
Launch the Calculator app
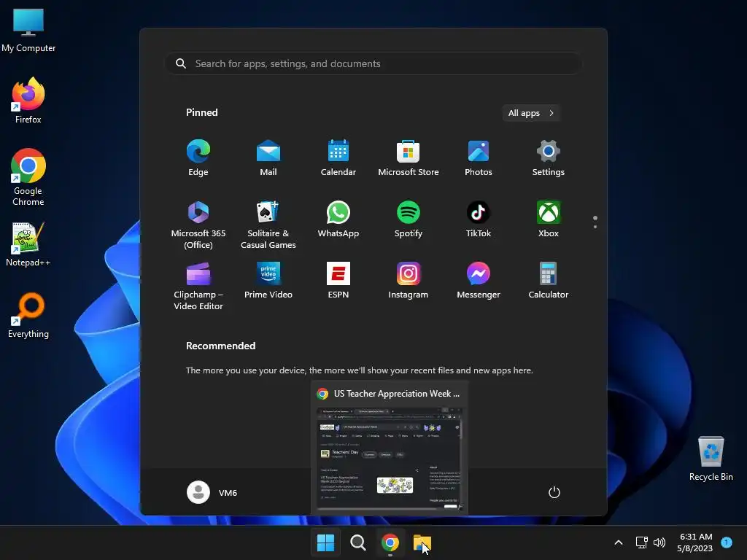coord(549,280)
